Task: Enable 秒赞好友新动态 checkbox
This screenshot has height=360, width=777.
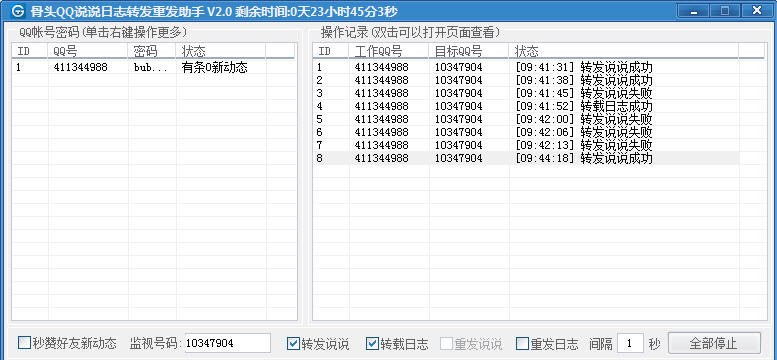Action: [24, 343]
